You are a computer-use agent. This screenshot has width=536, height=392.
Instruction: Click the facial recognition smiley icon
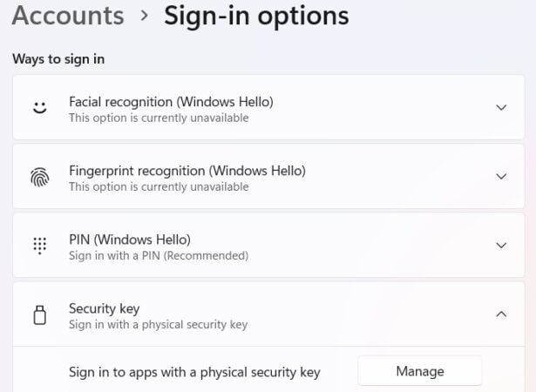point(39,107)
